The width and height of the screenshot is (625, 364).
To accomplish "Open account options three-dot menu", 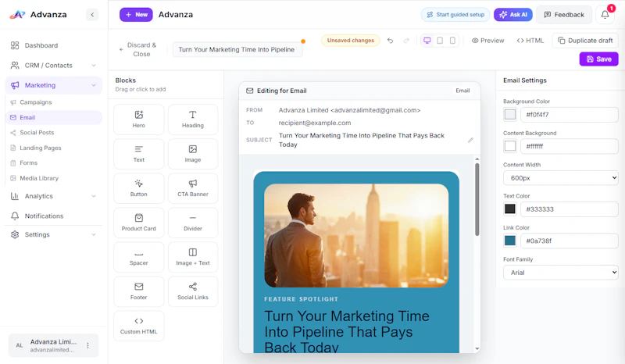I will click(87, 345).
